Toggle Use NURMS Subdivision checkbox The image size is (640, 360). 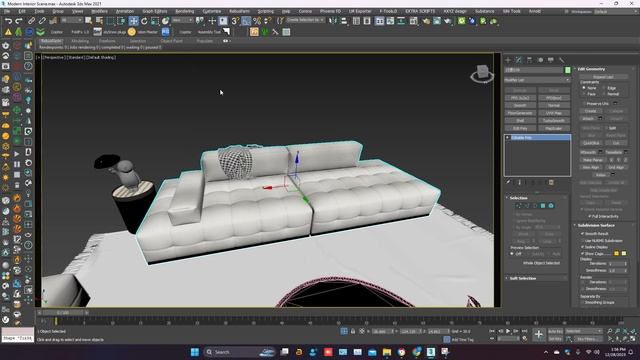point(582,240)
